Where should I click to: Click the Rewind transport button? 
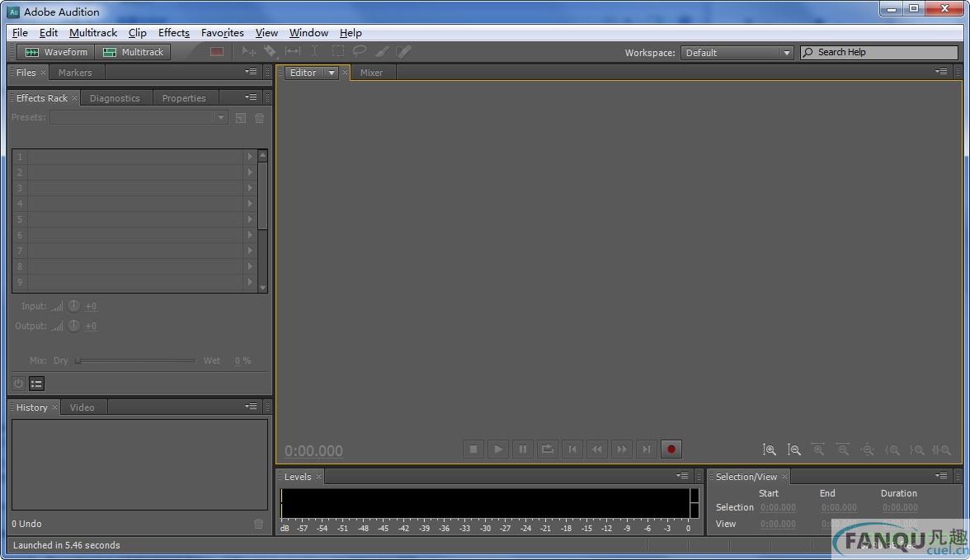pyautogui.click(x=597, y=449)
